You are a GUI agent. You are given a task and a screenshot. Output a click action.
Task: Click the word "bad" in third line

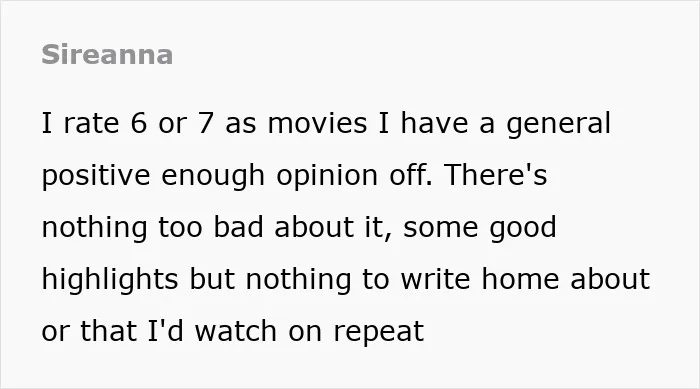[x=238, y=227]
